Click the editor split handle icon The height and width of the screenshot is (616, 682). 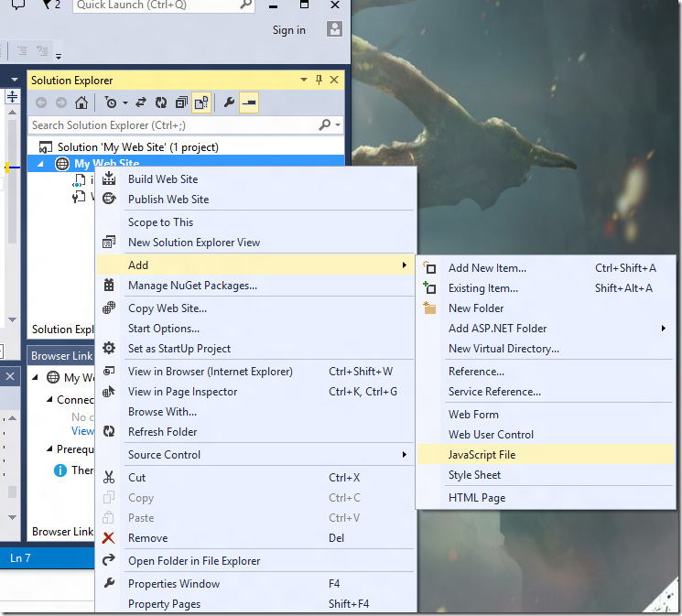tap(12, 97)
